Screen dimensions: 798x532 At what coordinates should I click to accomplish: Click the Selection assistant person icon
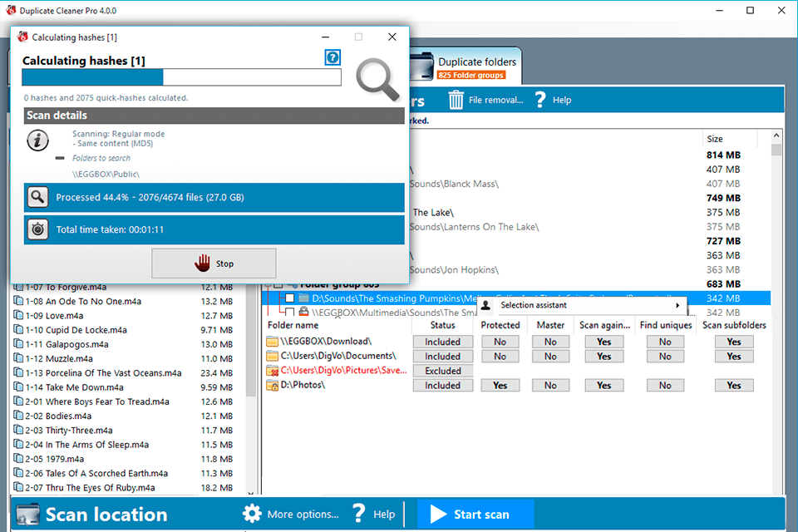(485, 306)
